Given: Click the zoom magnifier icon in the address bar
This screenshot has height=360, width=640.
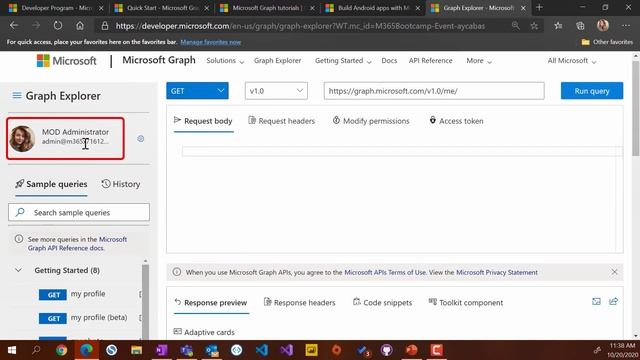Looking at the screenshot, I should point(516,26).
